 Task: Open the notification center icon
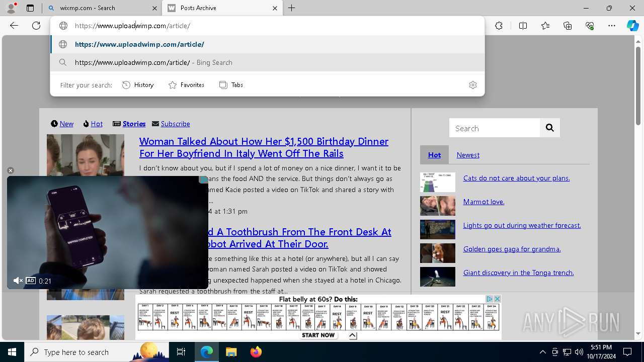[x=627, y=352]
